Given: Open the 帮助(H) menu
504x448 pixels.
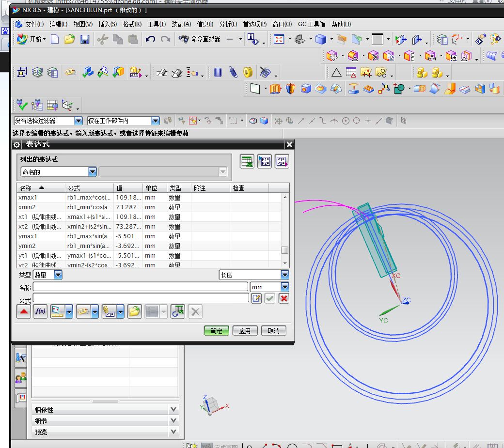Looking at the screenshot, I should pos(341,24).
